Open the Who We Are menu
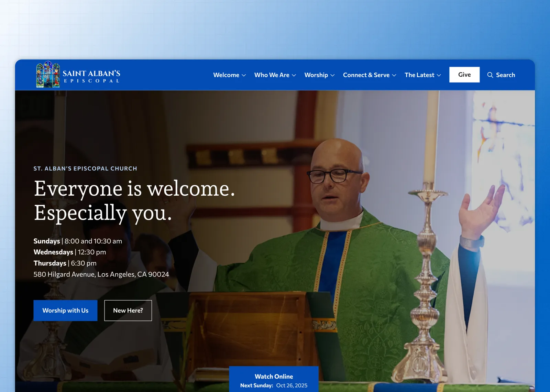 [x=272, y=75]
